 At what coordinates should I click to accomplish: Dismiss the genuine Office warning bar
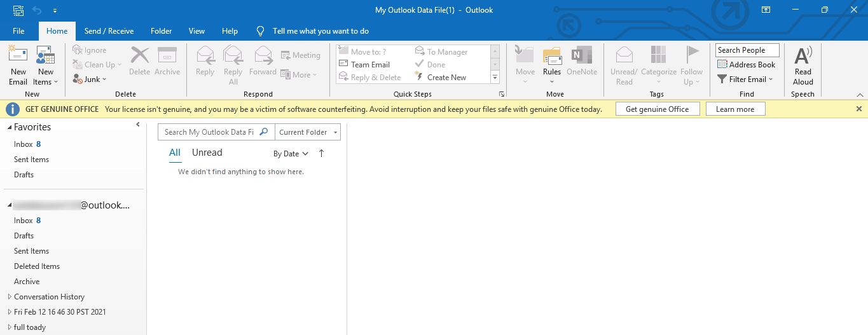pyautogui.click(x=859, y=109)
